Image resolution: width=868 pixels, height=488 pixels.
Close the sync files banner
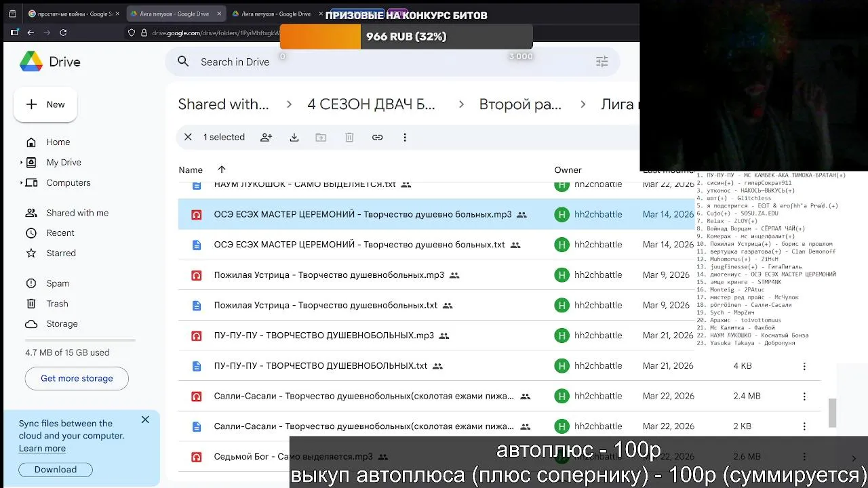145,420
